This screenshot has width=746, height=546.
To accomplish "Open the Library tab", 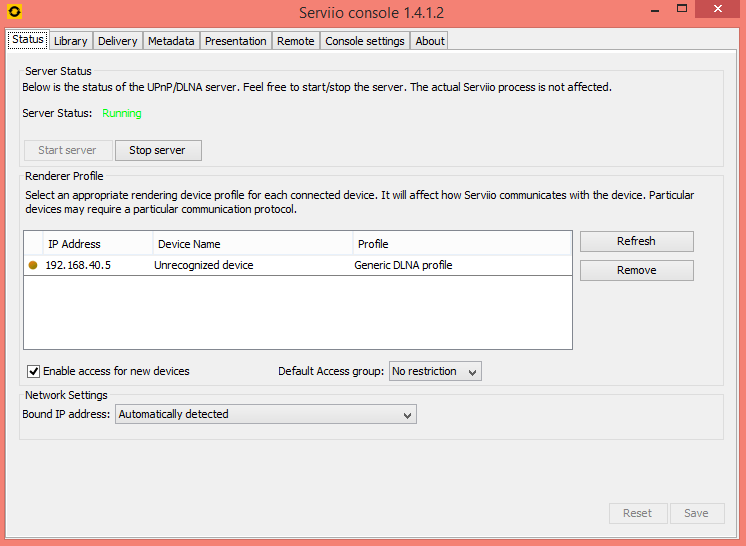I will coord(70,41).
